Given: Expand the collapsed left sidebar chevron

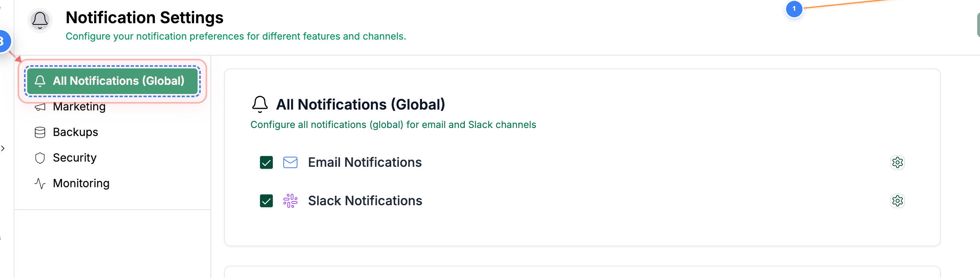Looking at the screenshot, I should (3, 148).
